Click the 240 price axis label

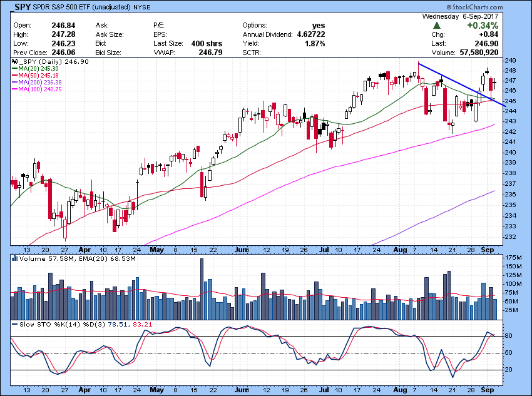pos(511,152)
